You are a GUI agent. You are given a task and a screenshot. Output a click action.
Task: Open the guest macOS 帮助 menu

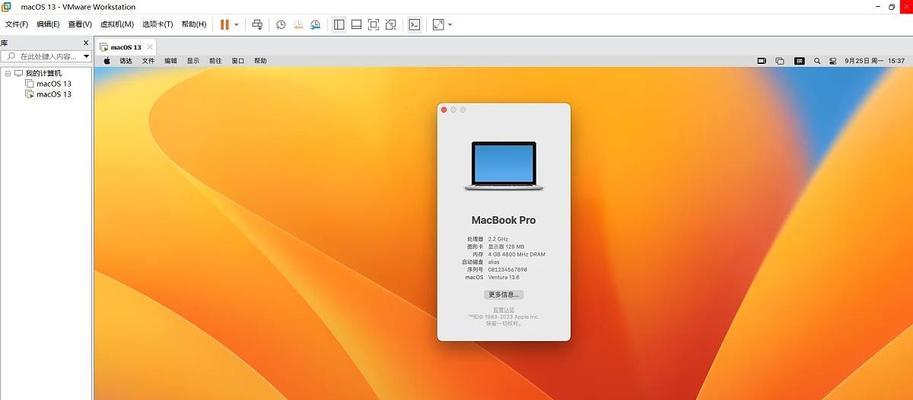pyautogui.click(x=260, y=61)
